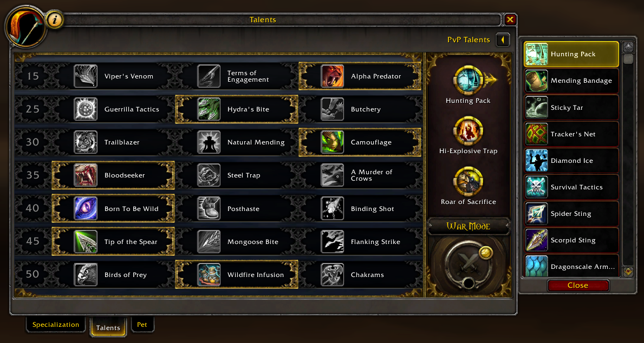Choose the Butchery talent icon

click(332, 109)
